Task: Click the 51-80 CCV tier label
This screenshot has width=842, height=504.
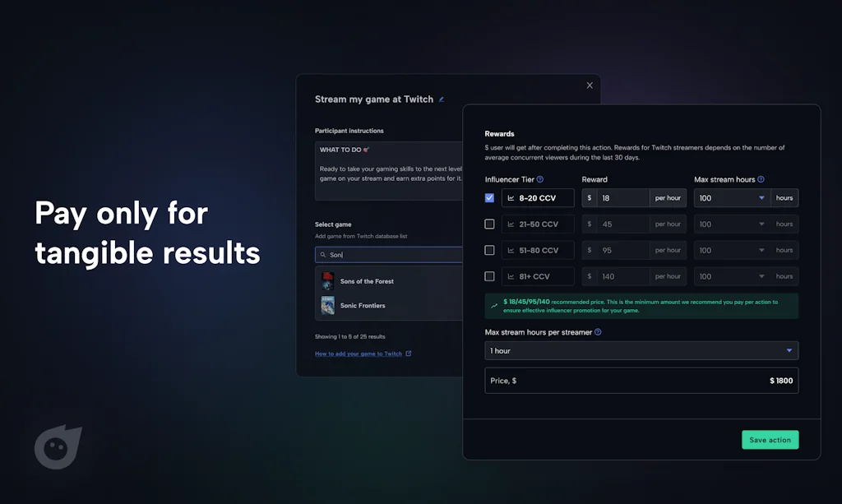Action: [539, 250]
